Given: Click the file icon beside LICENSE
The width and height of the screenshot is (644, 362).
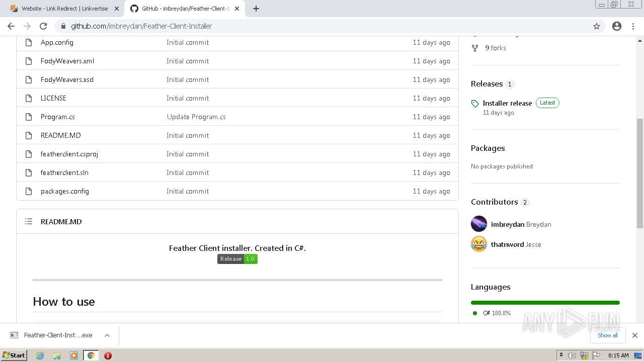Looking at the screenshot, I should click(x=29, y=98).
